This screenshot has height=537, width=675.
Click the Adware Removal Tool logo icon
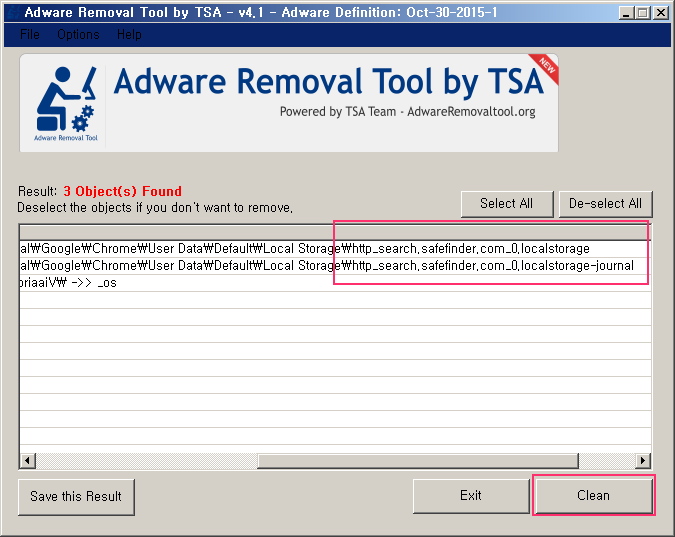66,103
